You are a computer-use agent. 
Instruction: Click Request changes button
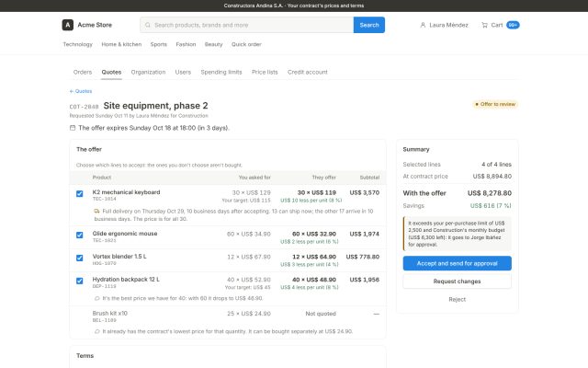coord(458,282)
